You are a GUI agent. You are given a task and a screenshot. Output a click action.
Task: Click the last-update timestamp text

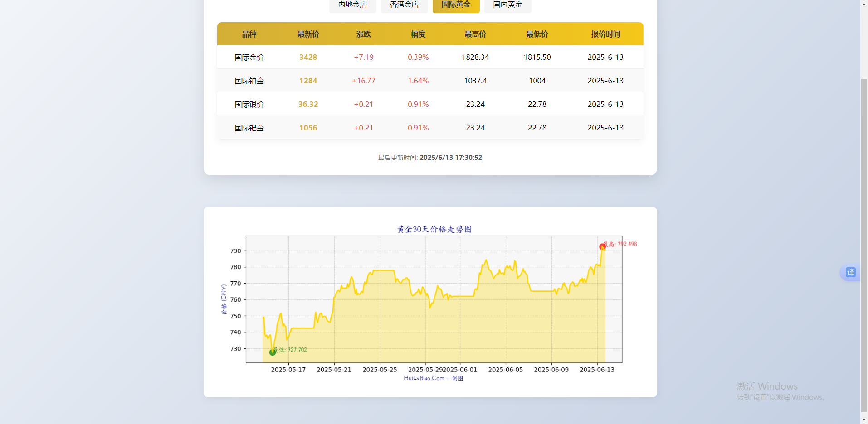430,157
